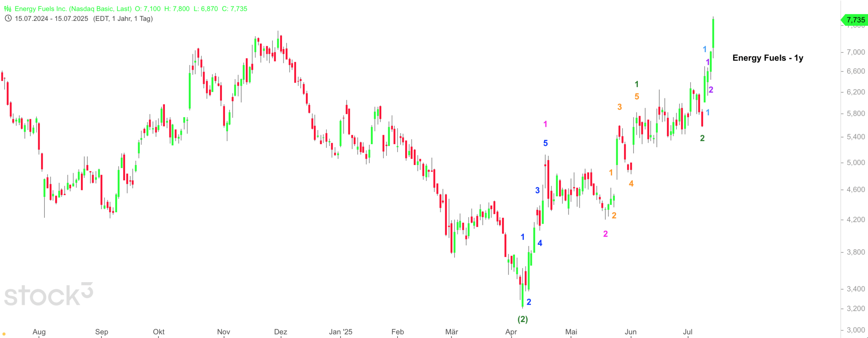Open the Energy Fuels Inc. instrument title
Viewport: 868px width, 338px height.
click(x=73, y=9)
